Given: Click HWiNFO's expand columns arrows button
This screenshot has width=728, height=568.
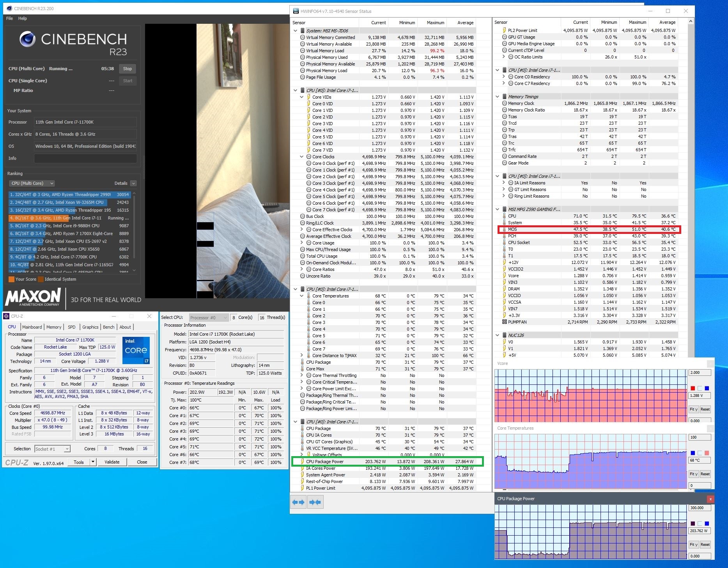Looking at the screenshot, I should [298, 502].
